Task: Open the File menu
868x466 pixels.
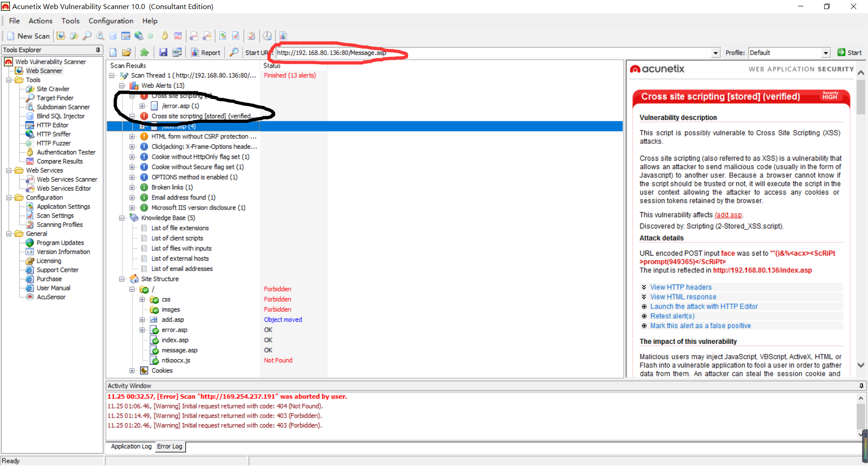Action: pyautogui.click(x=14, y=21)
